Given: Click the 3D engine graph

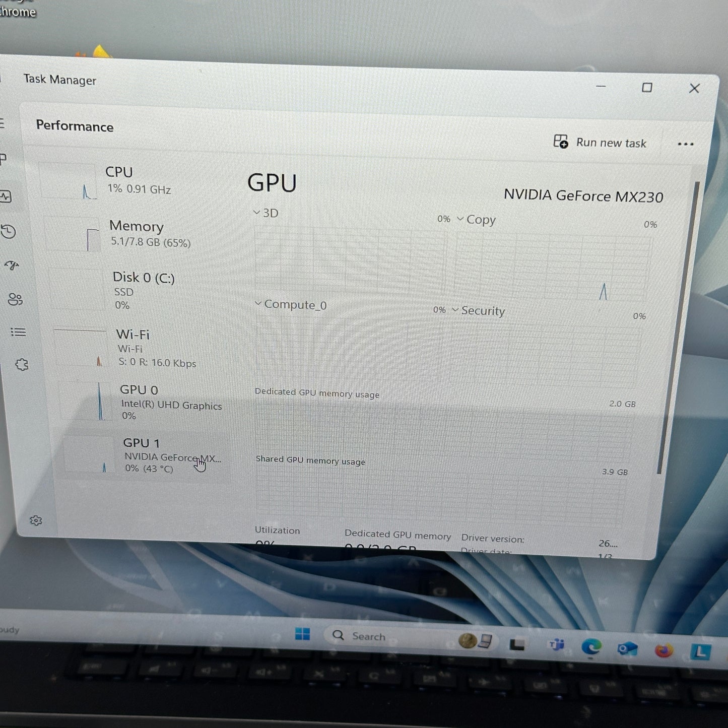Looking at the screenshot, I should pyautogui.click(x=350, y=259).
